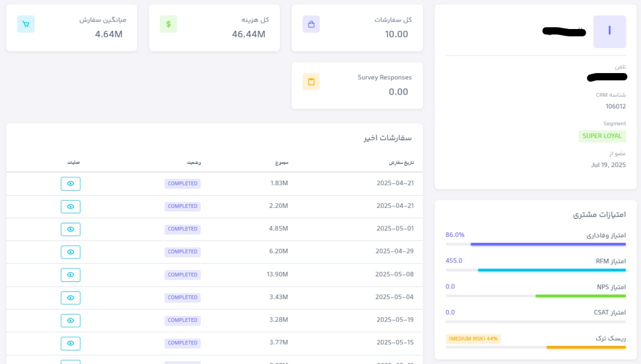Open details of the 13.90M order
The width and height of the screenshot is (641, 364).
pyautogui.click(x=71, y=275)
